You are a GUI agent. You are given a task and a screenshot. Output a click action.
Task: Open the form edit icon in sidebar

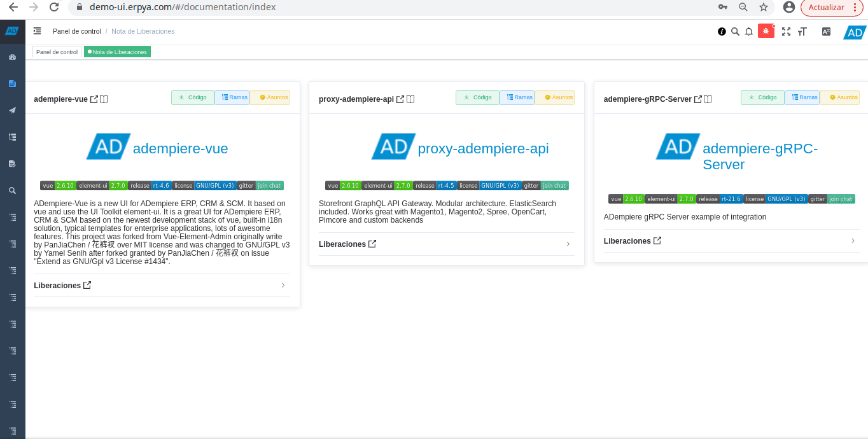(x=12, y=164)
